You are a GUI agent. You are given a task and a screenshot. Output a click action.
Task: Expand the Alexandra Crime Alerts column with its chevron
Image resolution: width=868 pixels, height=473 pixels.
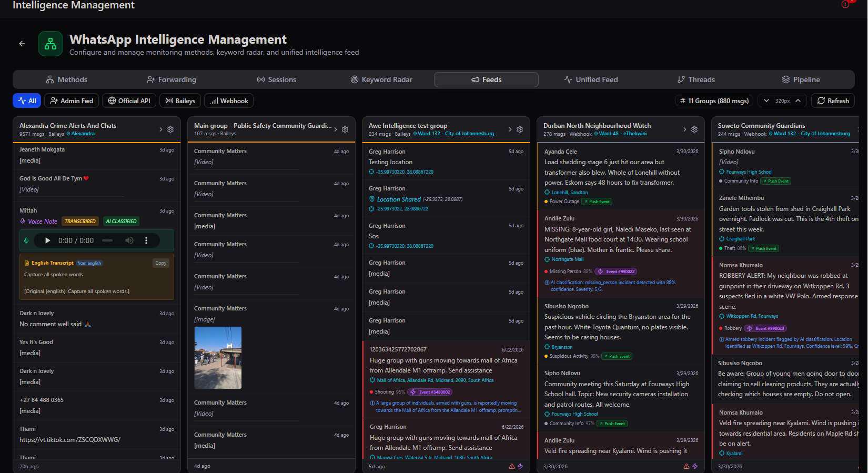point(161,129)
